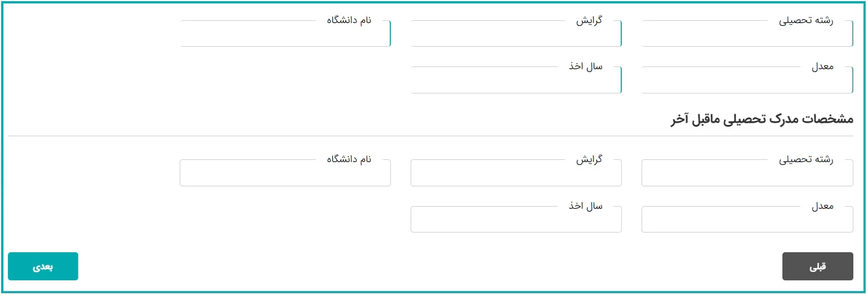Click سال اخذ field under ماقبل آخر heading
The height and width of the screenshot is (295, 868).
click(516, 220)
